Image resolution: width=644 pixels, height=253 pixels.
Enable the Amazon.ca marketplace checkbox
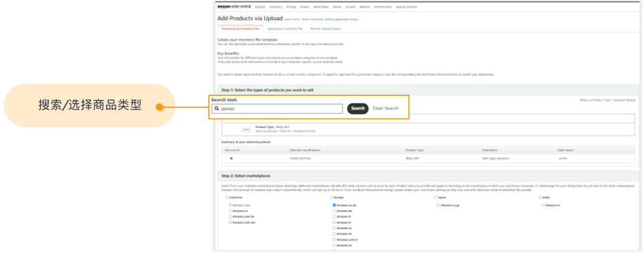point(230,210)
